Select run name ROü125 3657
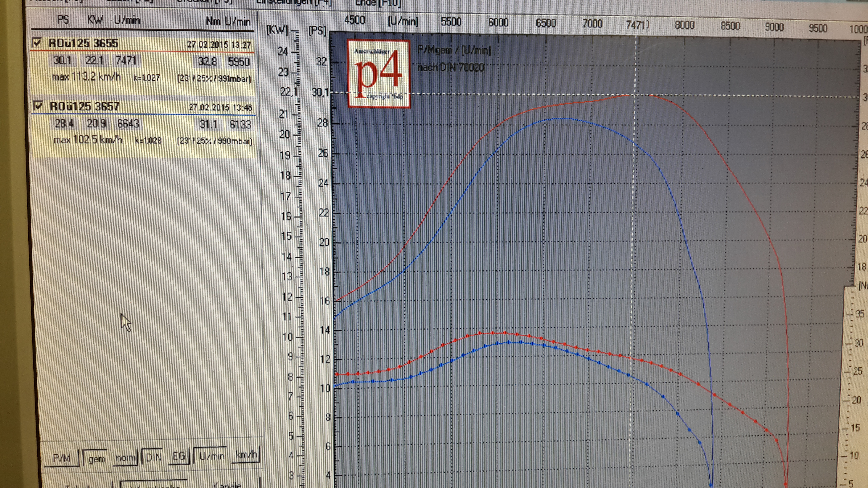This screenshot has height=488, width=868. (85, 106)
